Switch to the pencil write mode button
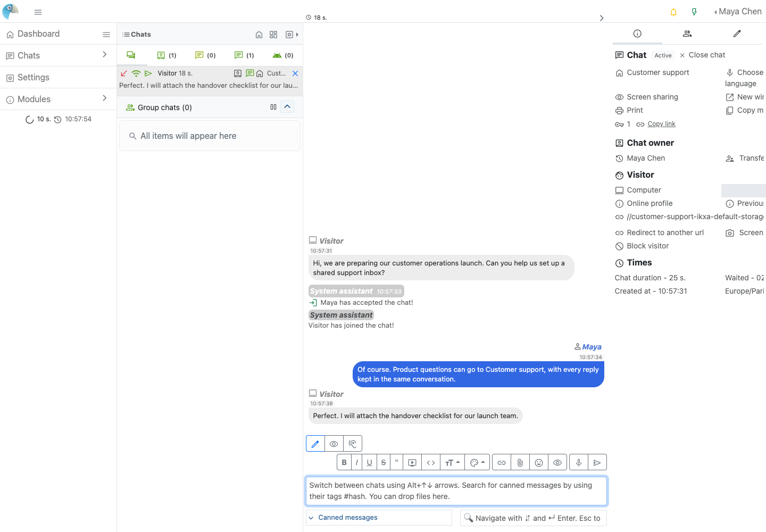 tap(315, 444)
